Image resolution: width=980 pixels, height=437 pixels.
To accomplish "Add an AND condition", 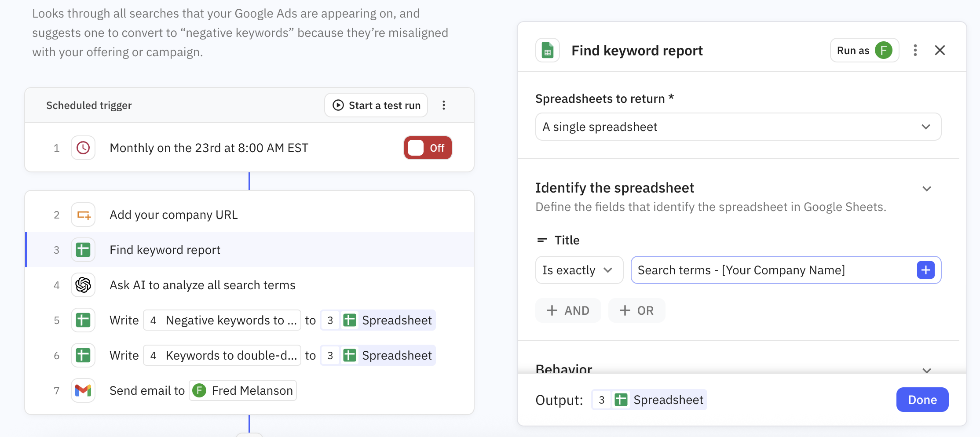I will click(568, 310).
